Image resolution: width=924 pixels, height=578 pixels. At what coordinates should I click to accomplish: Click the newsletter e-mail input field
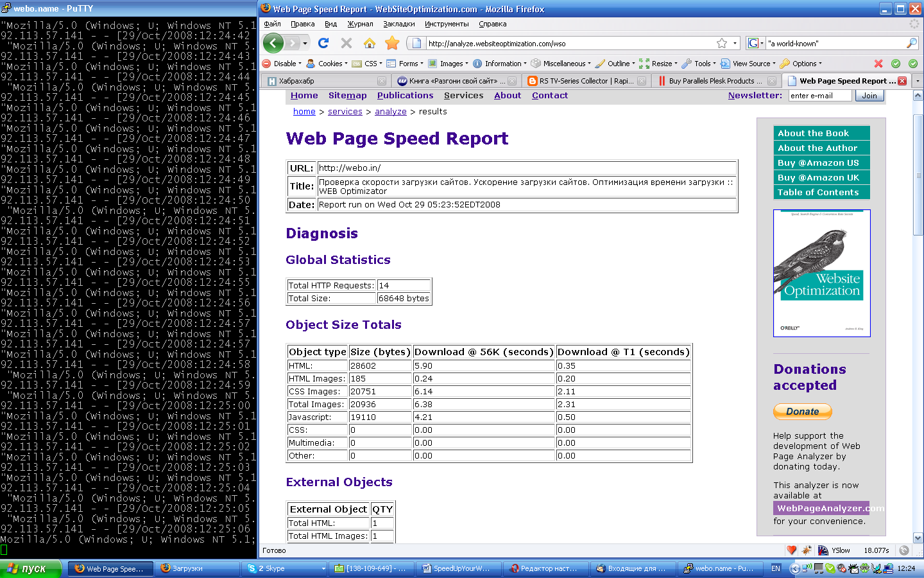pyautogui.click(x=819, y=96)
